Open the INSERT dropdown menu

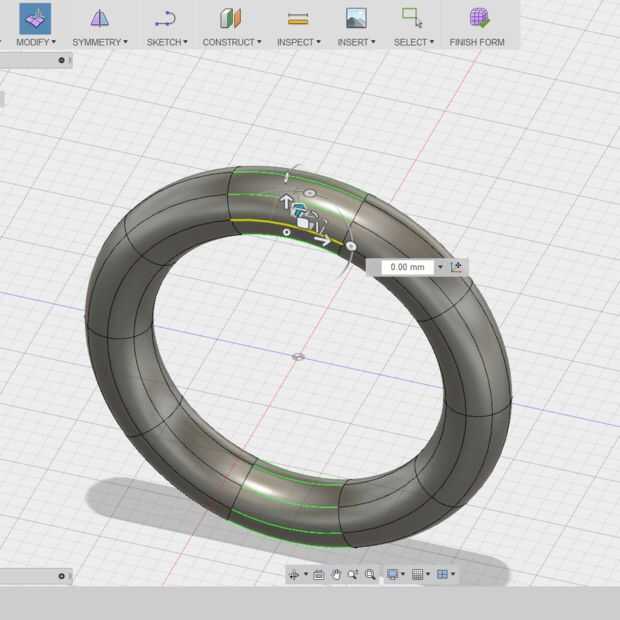pos(356,42)
